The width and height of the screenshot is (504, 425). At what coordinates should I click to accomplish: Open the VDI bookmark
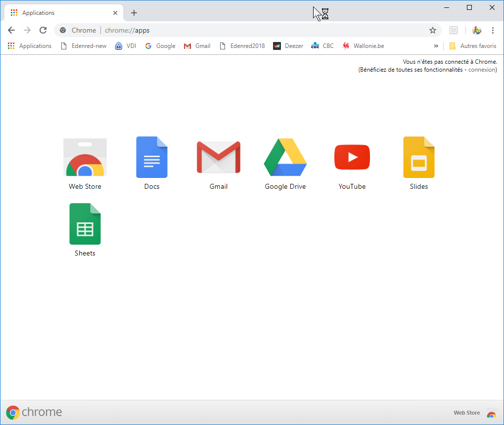click(126, 46)
